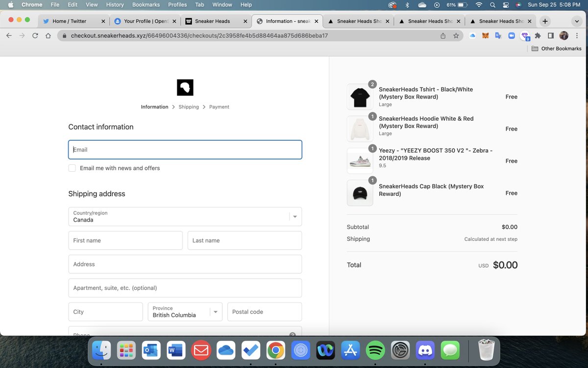
Task: Open the MetaMask fox extension
Action: point(485,36)
